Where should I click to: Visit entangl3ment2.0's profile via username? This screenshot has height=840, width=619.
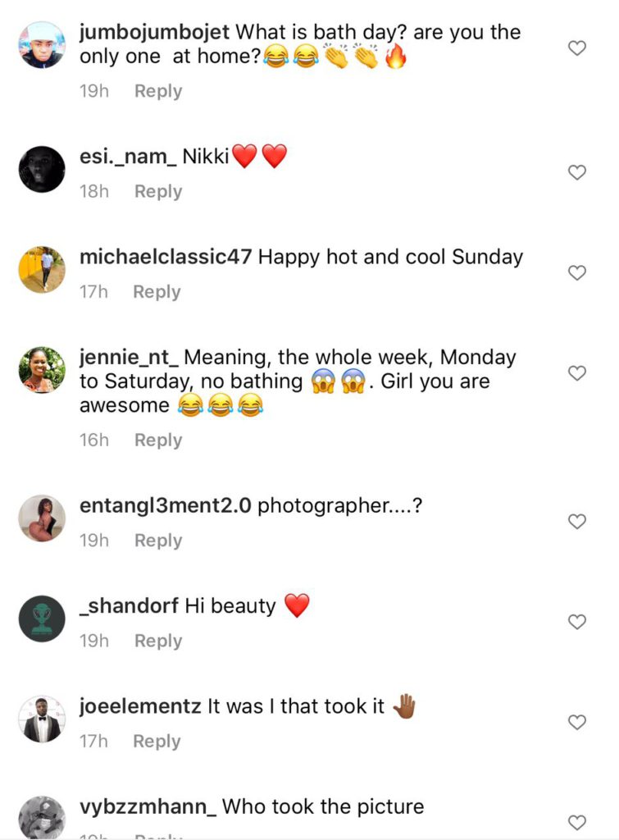point(165,506)
